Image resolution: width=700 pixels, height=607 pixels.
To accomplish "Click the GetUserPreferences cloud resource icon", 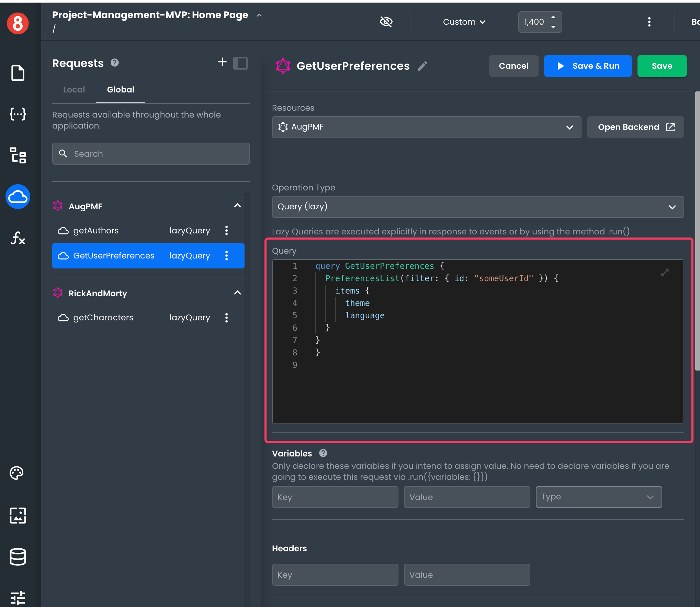I will pyautogui.click(x=64, y=255).
